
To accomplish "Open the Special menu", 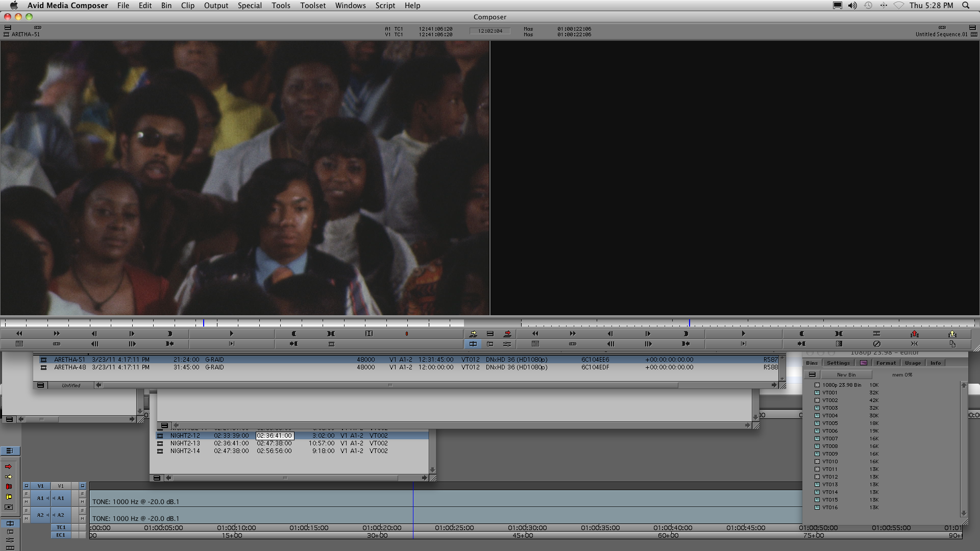I will tap(250, 6).
